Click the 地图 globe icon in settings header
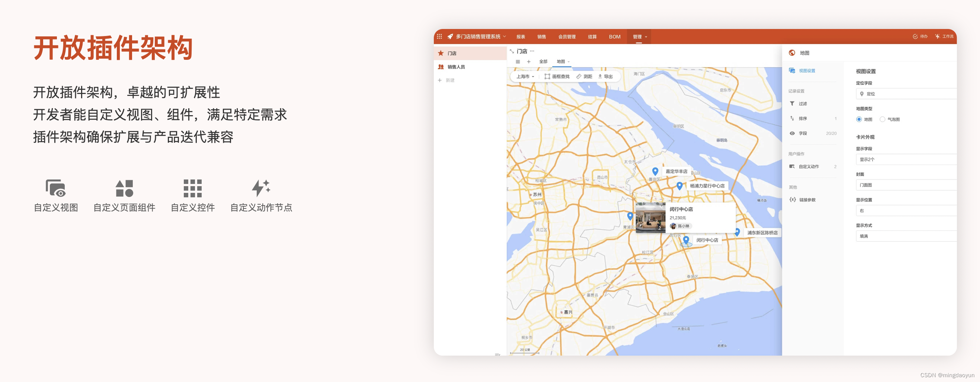The height and width of the screenshot is (382, 980). (x=792, y=53)
